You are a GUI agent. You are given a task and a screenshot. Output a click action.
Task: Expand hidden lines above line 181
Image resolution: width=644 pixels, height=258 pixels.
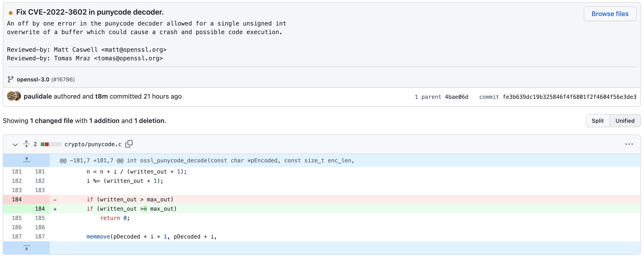pyautogui.click(x=26, y=160)
